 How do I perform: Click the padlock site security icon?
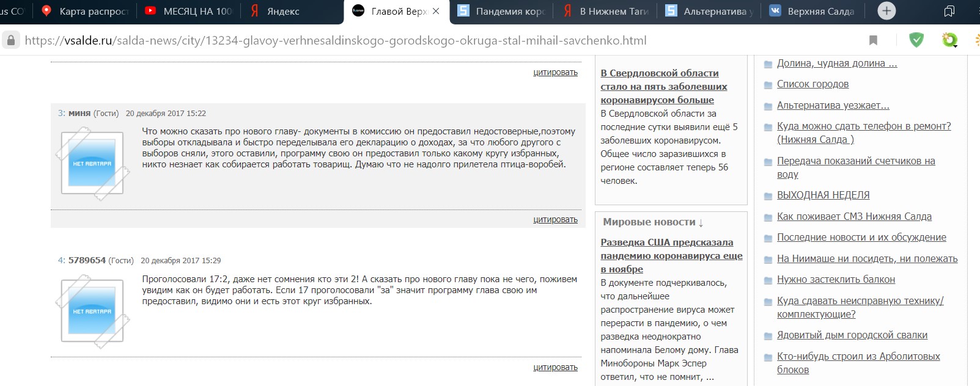pos(10,40)
